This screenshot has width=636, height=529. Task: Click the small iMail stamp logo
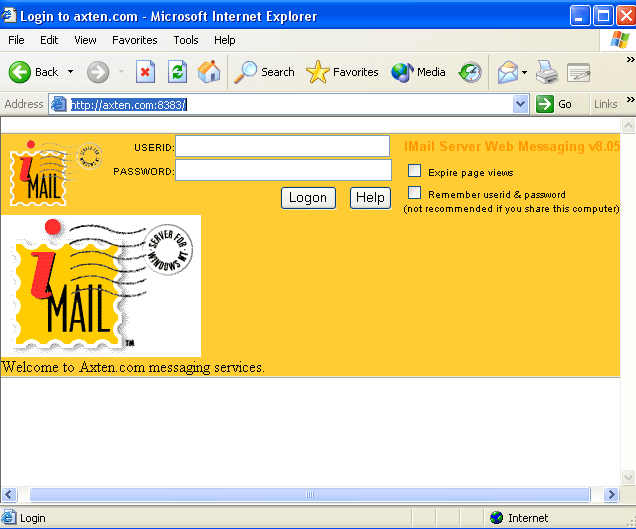point(56,173)
